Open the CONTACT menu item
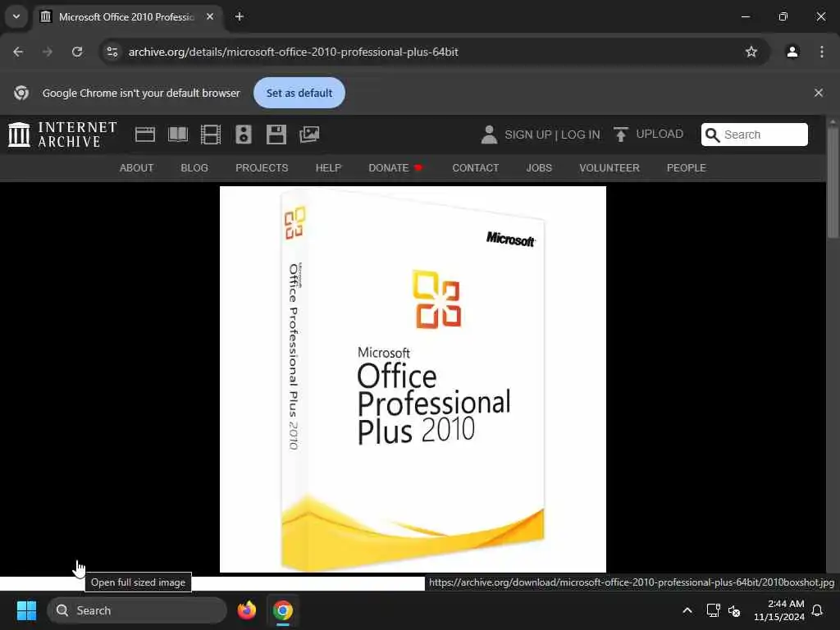 point(476,167)
